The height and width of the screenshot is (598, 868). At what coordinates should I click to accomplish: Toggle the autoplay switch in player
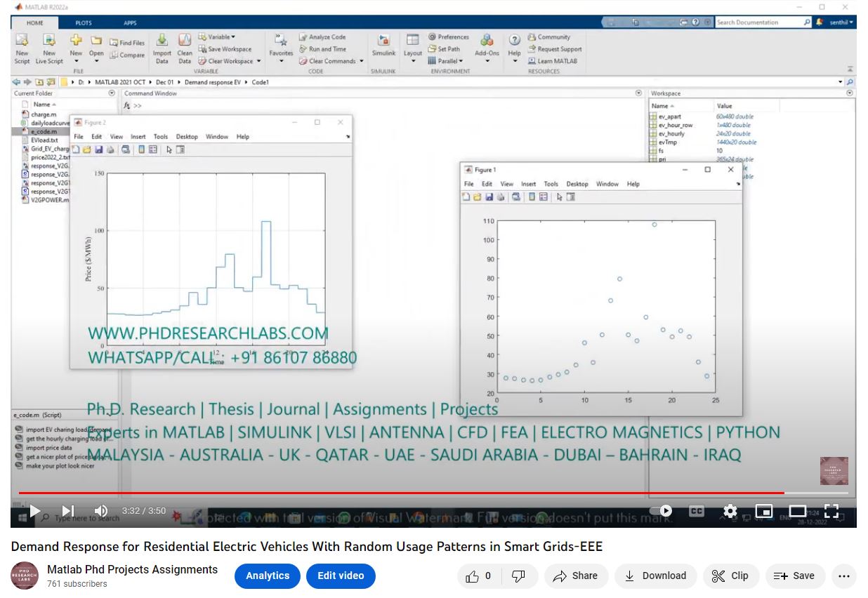coord(662,511)
